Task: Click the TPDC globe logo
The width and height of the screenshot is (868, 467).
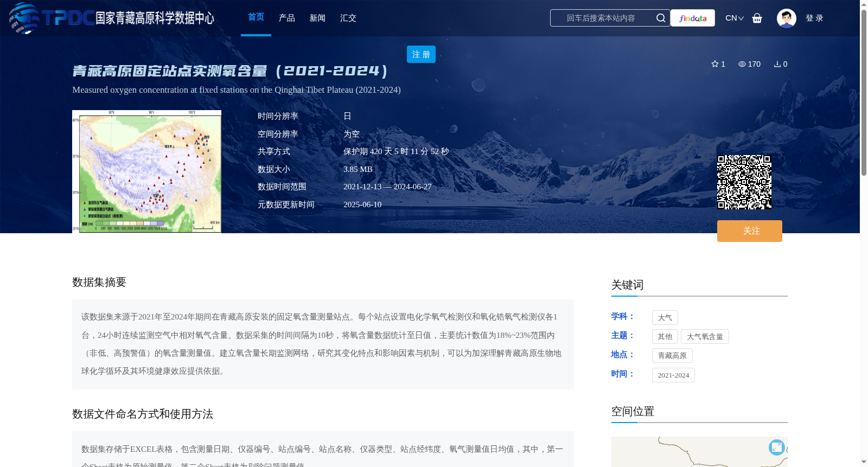Action: [x=24, y=18]
